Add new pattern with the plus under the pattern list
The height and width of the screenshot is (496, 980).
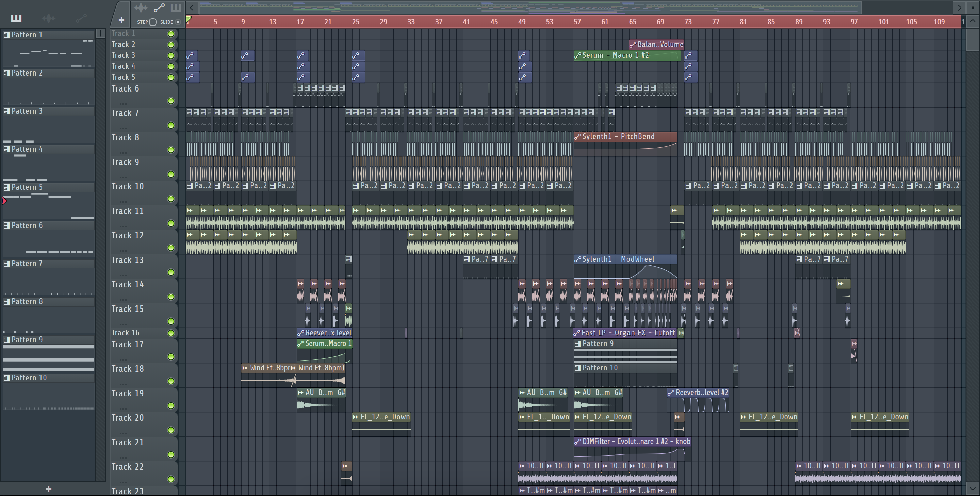(48, 489)
